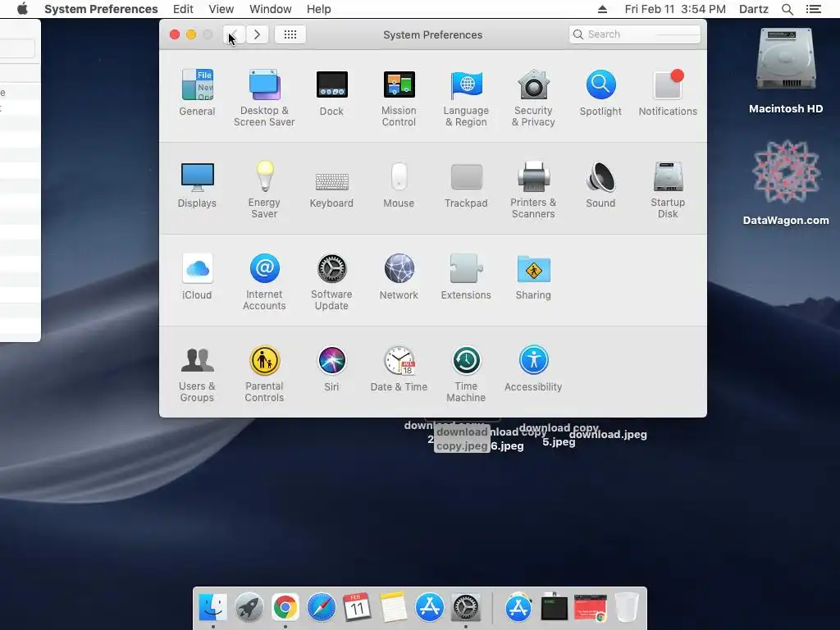This screenshot has width=840, height=630.
Task: Open Google Chrome from the Dock
Action: pos(285,608)
